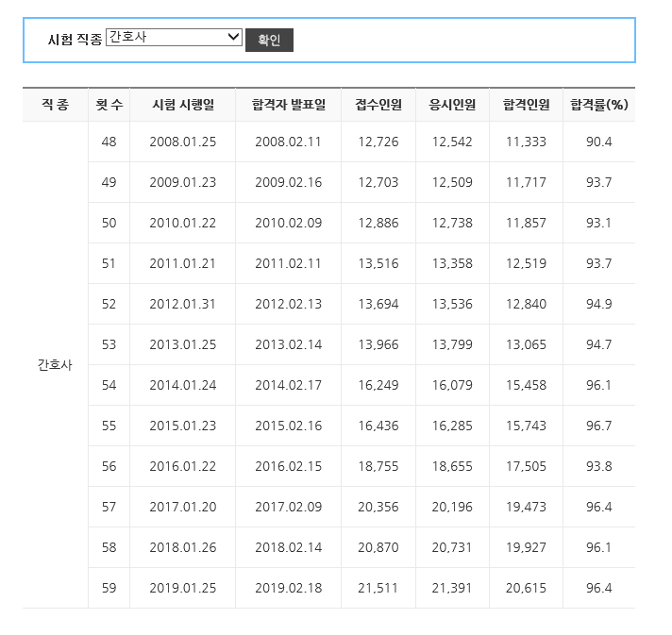Click the 횟 수 column header
672x635 pixels.
click(109, 105)
